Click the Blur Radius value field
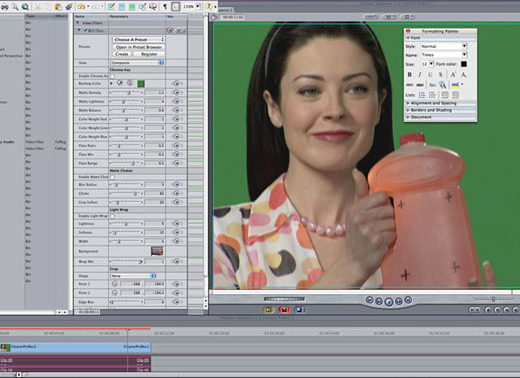 point(155,185)
